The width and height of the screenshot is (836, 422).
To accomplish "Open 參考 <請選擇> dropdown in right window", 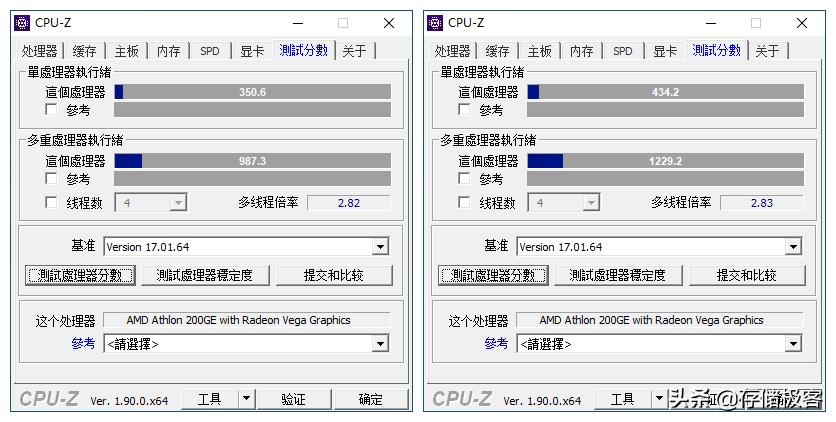I will tap(659, 344).
